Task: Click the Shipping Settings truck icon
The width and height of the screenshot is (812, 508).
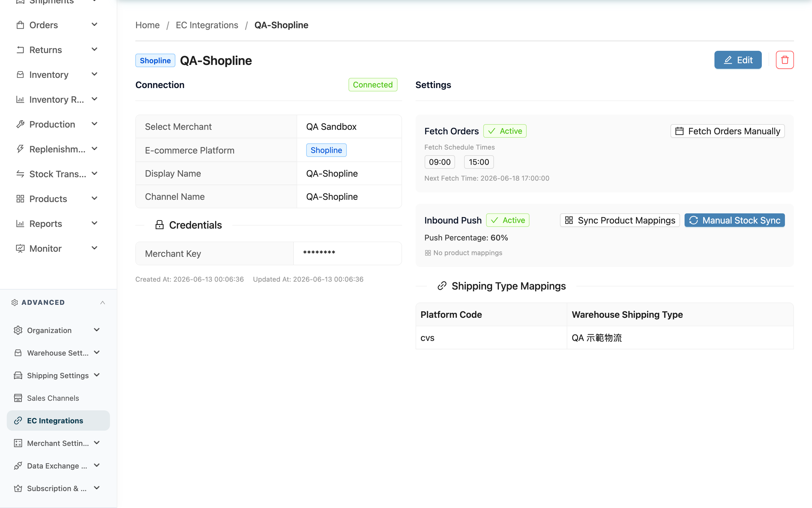Action: click(x=18, y=375)
